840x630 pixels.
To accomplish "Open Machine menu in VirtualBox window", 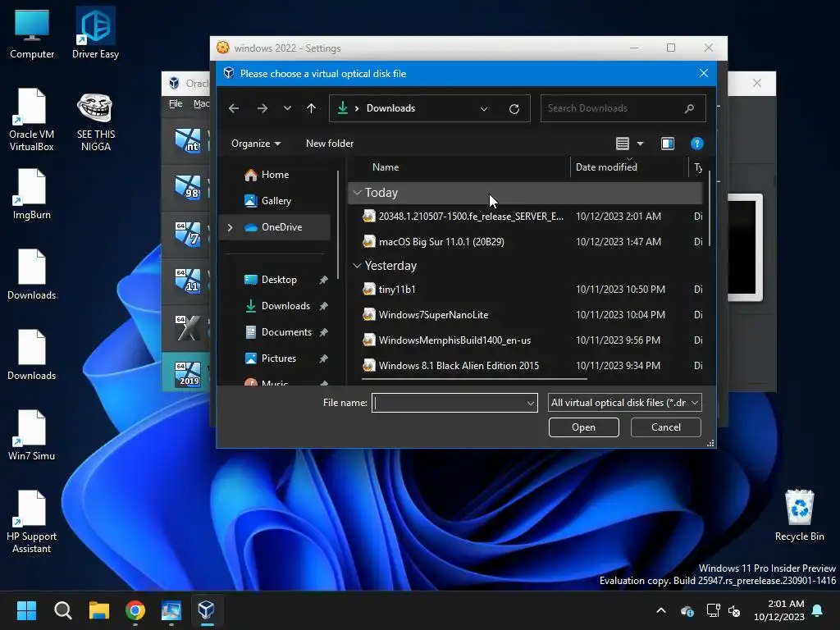I will [201, 104].
